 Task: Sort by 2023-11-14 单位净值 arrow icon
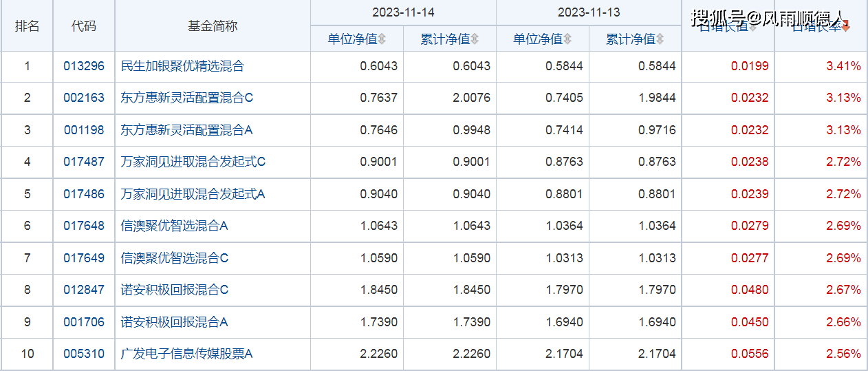point(382,39)
